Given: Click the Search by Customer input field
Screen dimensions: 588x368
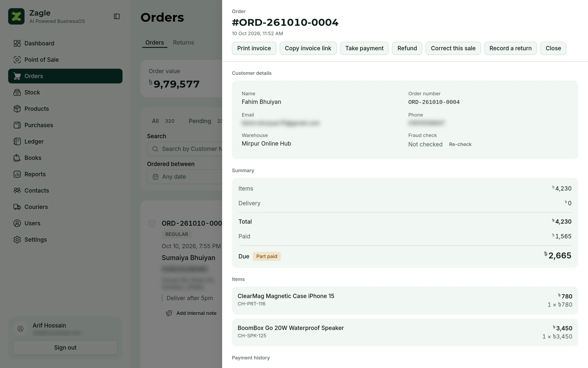Looking at the screenshot, I should (x=185, y=149).
